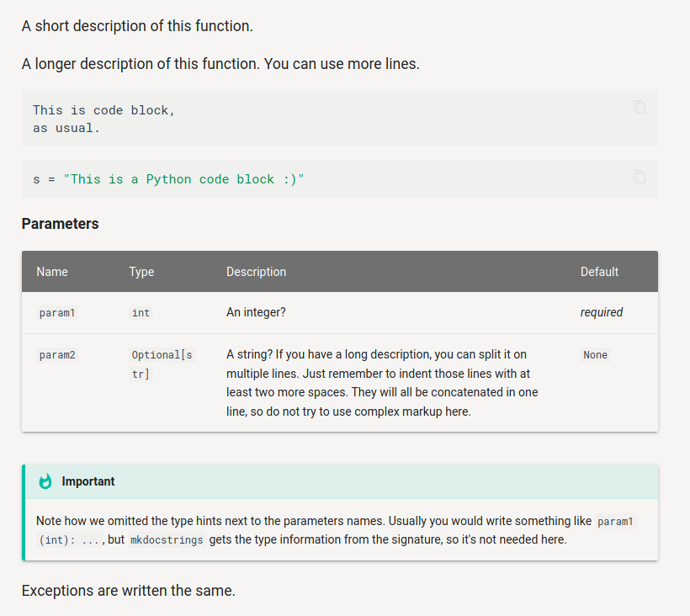Click the None default value

click(595, 355)
